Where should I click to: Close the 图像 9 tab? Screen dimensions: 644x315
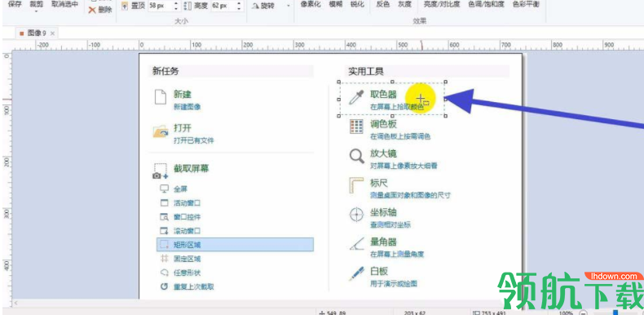(52, 33)
